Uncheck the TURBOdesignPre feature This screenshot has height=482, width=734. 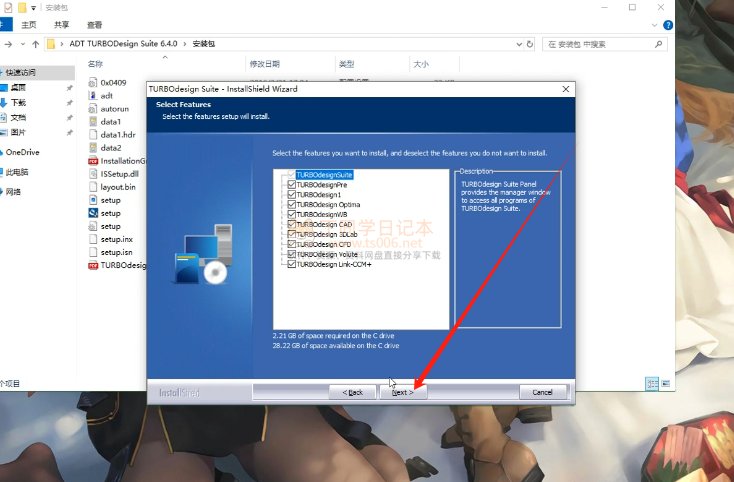coord(292,184)
